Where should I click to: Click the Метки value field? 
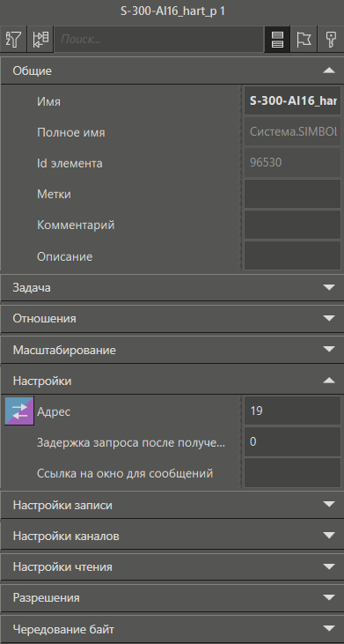point(292,194)
